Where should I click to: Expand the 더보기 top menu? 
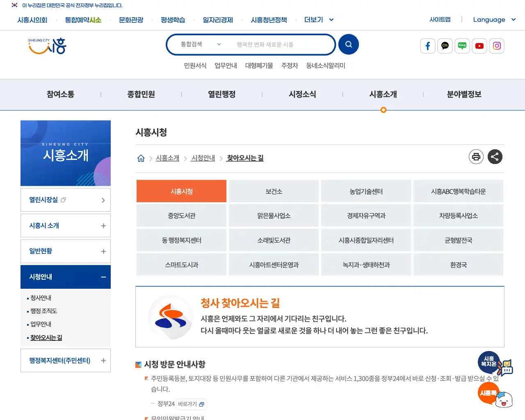coord(319,20)
